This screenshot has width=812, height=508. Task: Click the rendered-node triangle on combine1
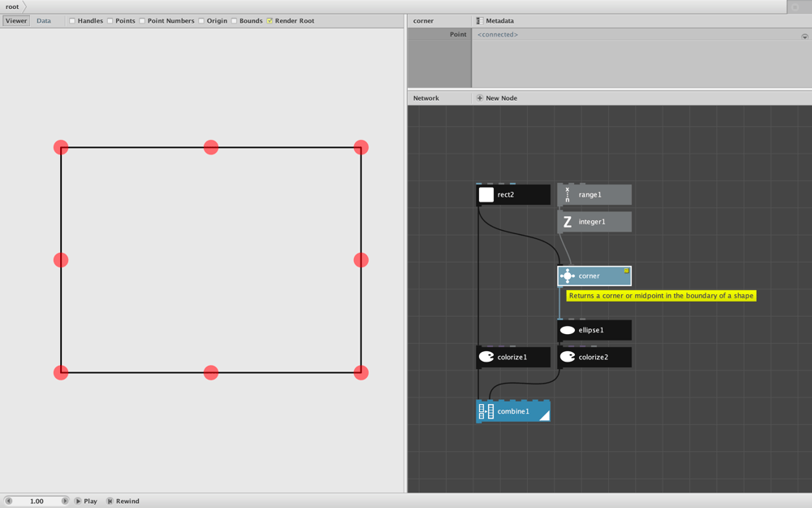coord(544,415)
